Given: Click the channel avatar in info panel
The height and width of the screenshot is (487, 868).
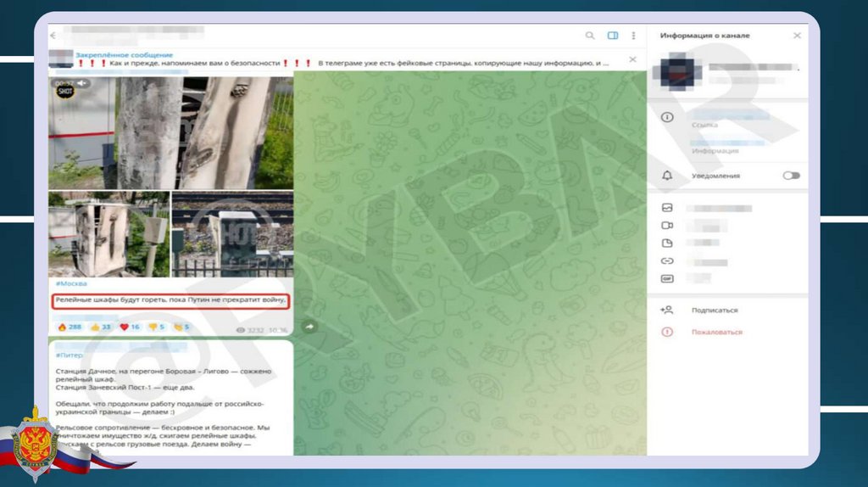Looking at the screenshot, I should coord(677,71).
